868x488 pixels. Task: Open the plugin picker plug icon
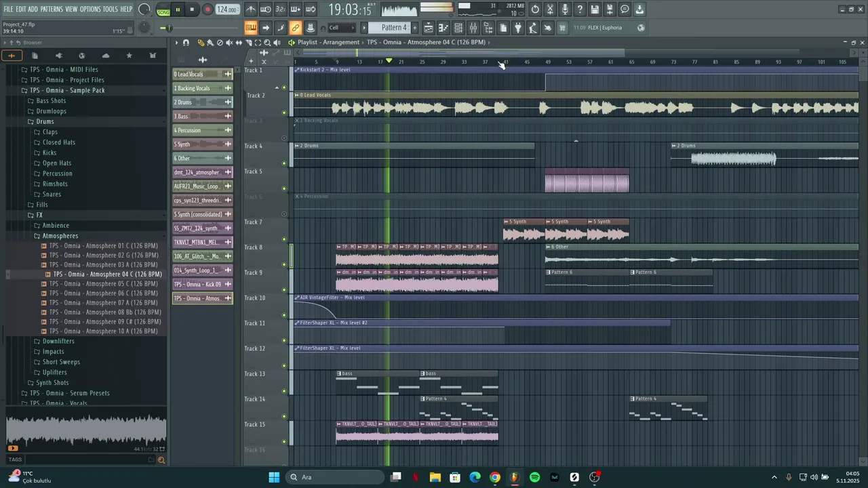(x=518, y=28)
